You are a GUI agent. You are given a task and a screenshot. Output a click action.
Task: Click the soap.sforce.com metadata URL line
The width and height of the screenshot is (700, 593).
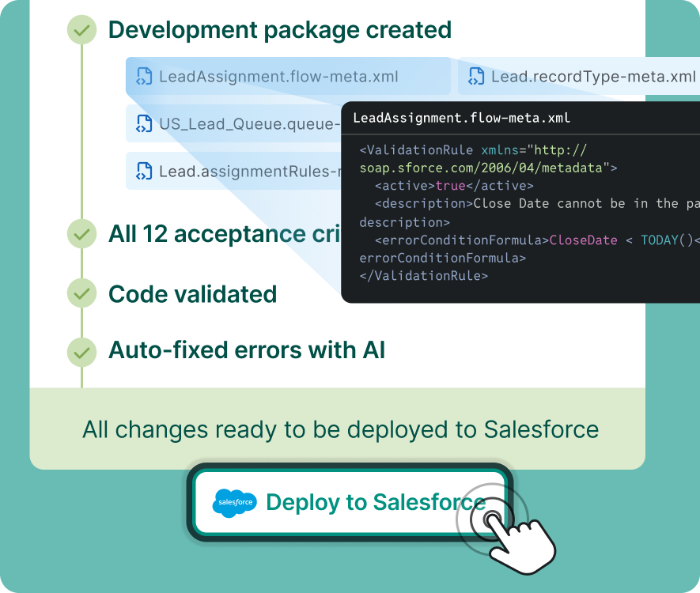coord(488,168)
